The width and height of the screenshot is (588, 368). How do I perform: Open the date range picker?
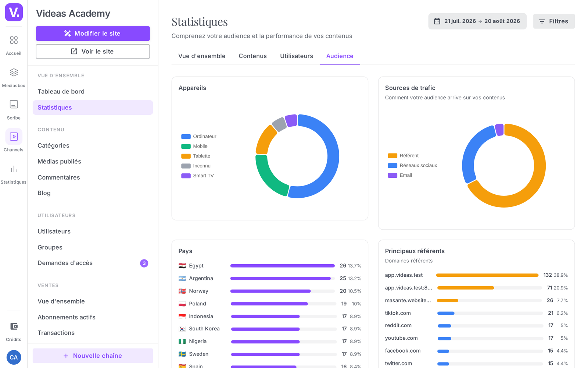coord(477,21)
